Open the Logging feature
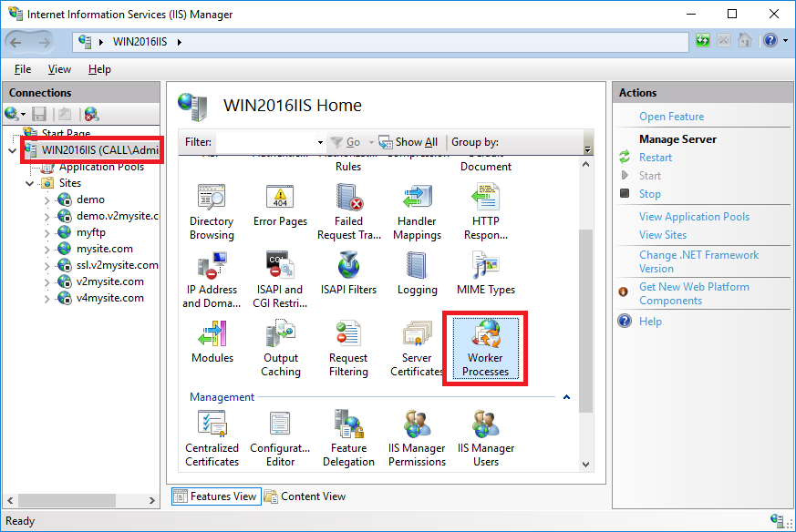This screenshot has width=796, height=532. point(418,274)
